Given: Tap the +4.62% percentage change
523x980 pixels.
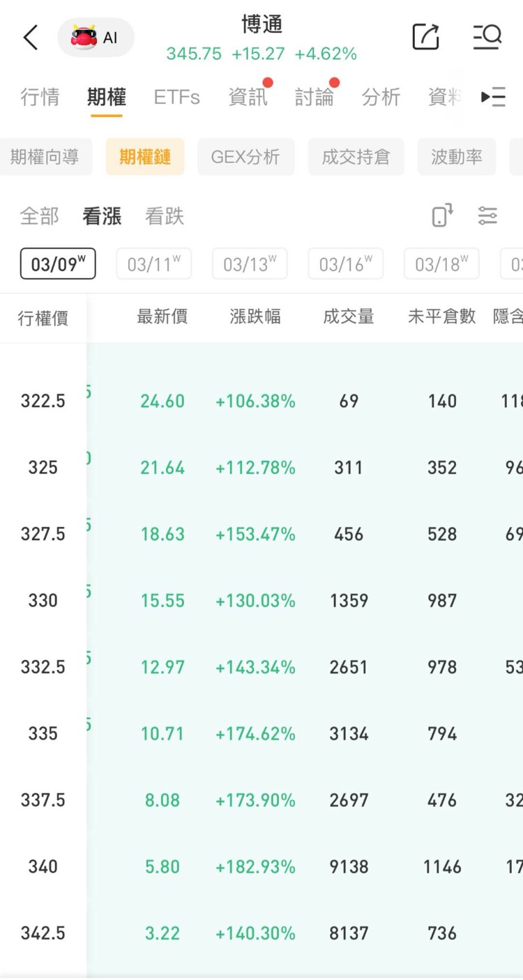Looking at the screenshot, I should pos(326,54).
